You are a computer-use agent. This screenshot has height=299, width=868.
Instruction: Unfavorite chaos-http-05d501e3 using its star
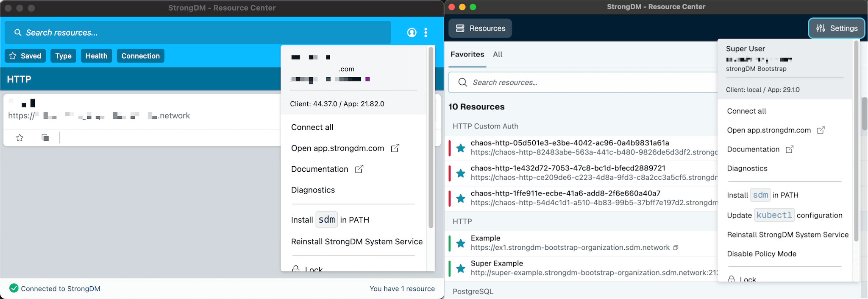461,148
